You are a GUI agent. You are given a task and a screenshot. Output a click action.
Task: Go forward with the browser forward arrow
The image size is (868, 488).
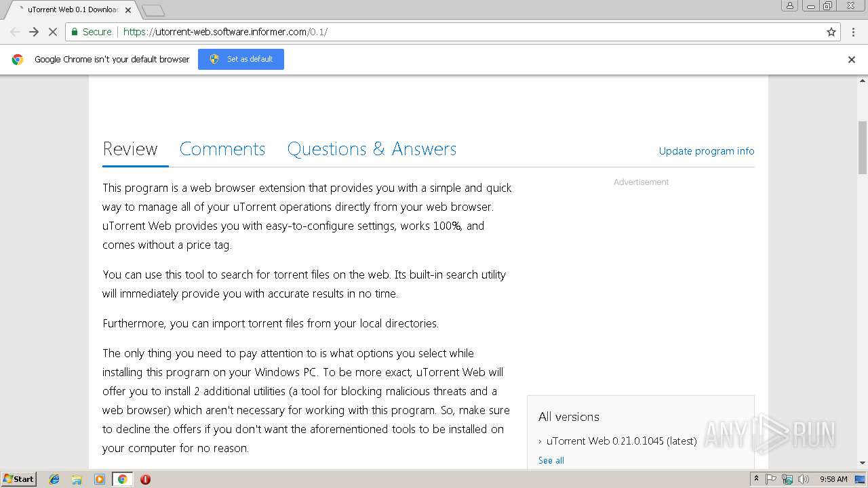coord(34,32)
